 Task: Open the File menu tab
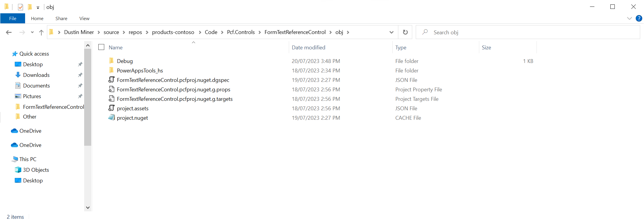pyautogui.click(x=13, y=18)
